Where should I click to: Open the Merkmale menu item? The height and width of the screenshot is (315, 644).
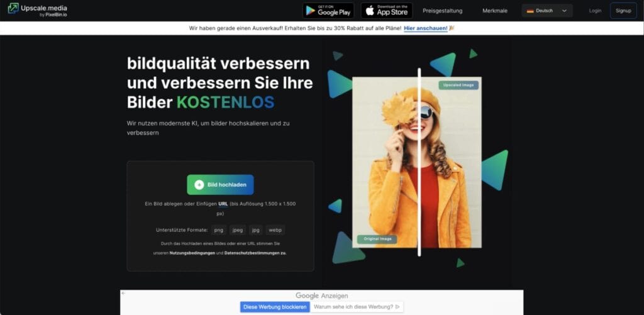coord(495,11)
